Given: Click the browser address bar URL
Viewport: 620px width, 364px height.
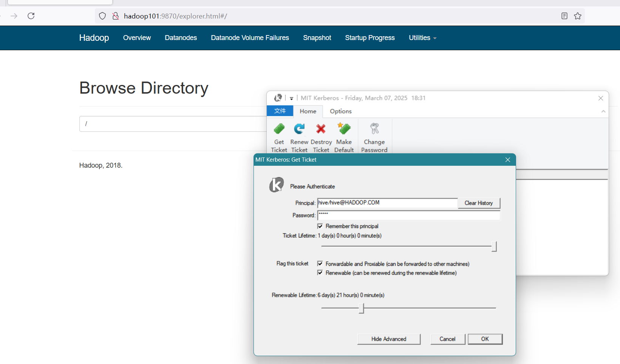Looking at the screenshot, I should point(175,16).
